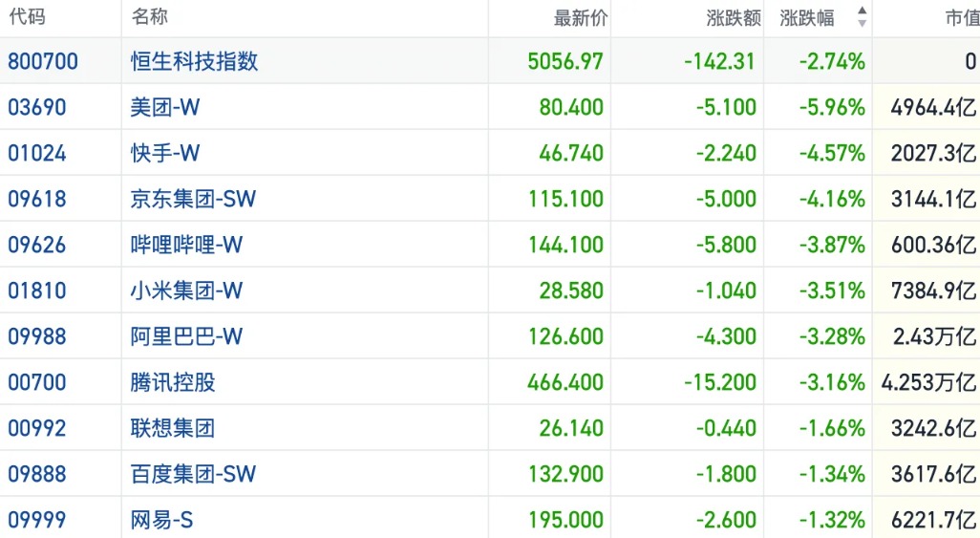980x538 pixels.
Task: Click 哔哩哔哩 market cap 600.36亿
Action: tap(934, 245)
